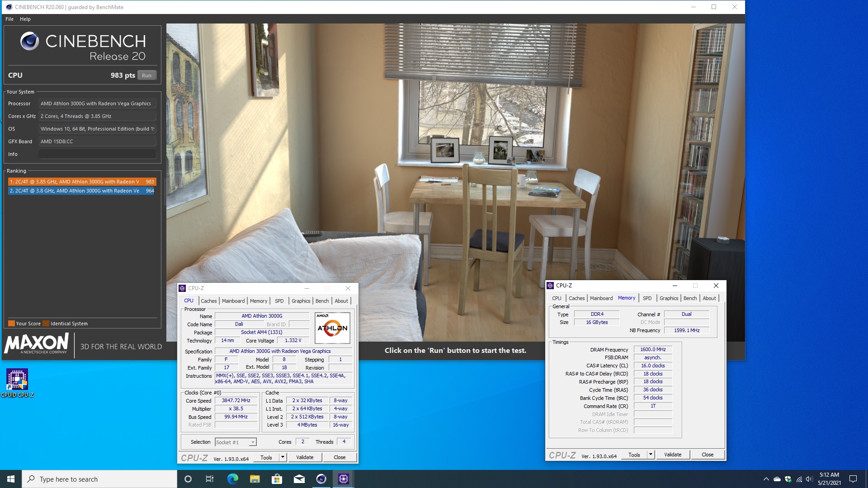Open the Mail app from taskbar
868x488 pixels.
tap(299, 479)
